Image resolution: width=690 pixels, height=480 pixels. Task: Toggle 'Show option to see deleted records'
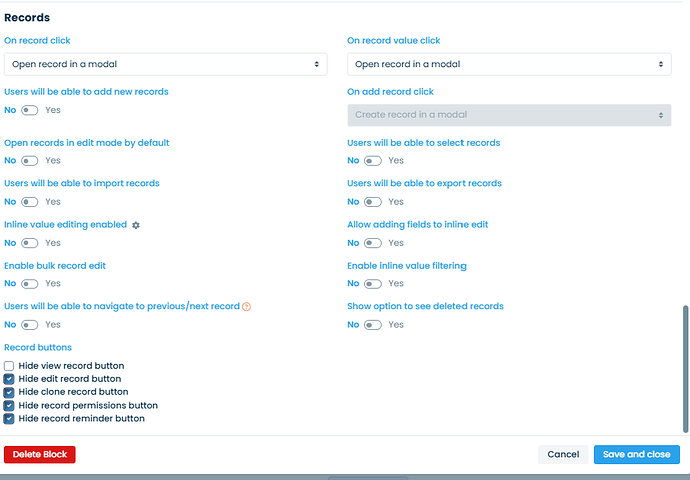click(x=373, y=325)
